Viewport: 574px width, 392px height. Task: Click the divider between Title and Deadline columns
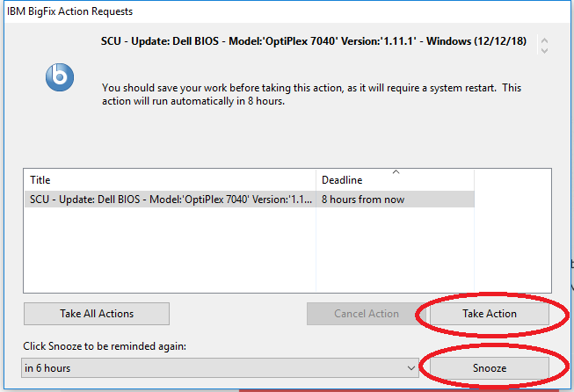click(316, 180)
